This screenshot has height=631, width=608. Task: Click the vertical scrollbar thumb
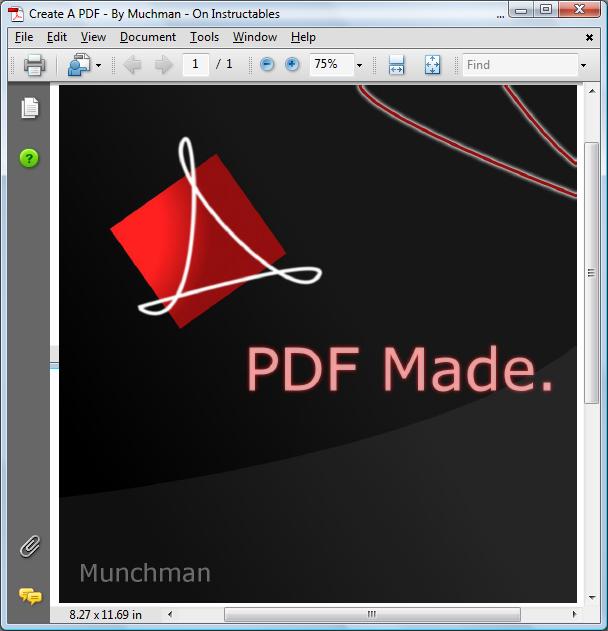(x=591, y=273)
